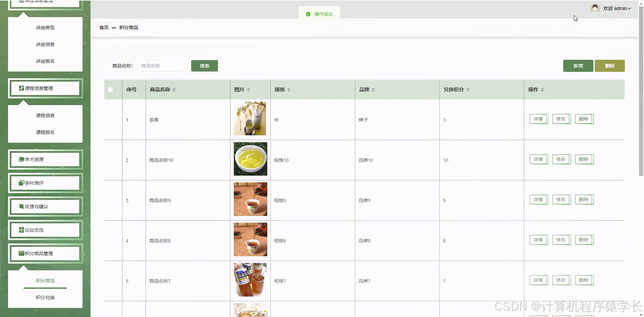Click 修改 for 商品名称8
644x317 pixels.
click(561, 240)
